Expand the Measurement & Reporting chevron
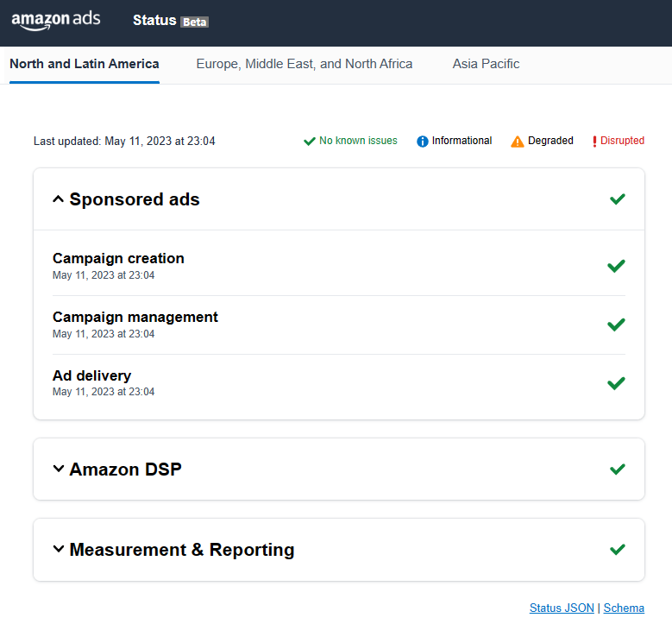 click(59, 549)
